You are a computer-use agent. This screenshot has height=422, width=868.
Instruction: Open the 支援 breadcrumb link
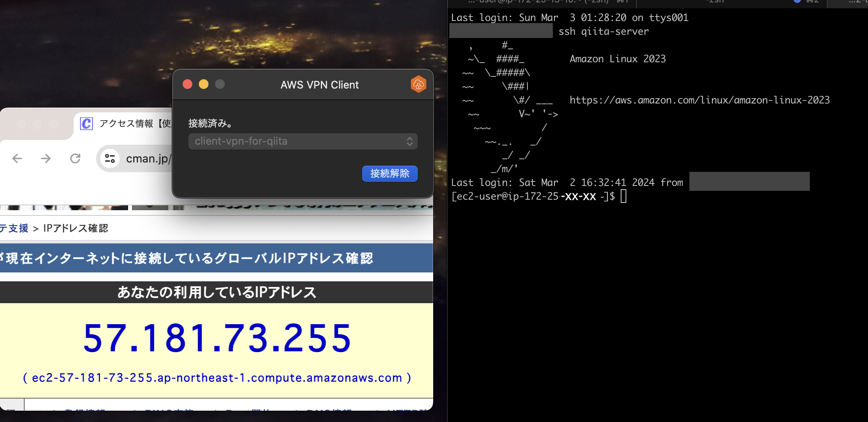coord(14,228)
